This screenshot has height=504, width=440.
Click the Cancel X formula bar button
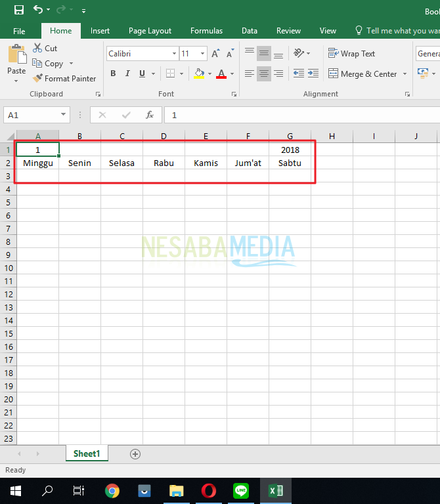[102, 115]
